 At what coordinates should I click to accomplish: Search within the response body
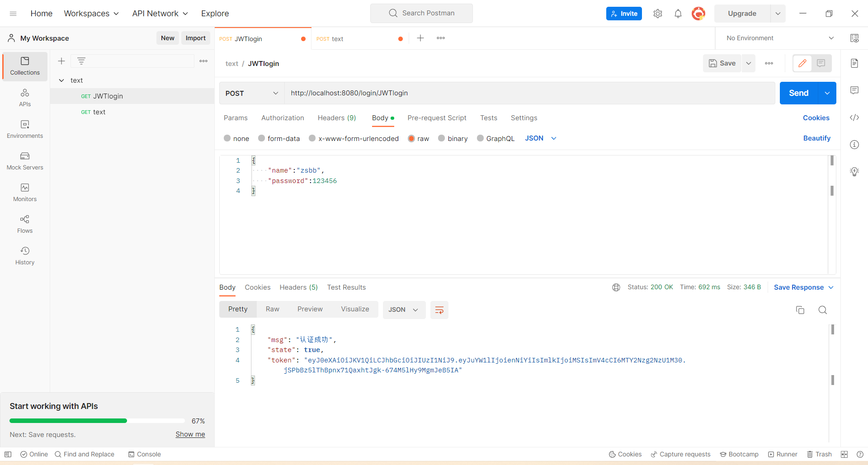(823, 310)
